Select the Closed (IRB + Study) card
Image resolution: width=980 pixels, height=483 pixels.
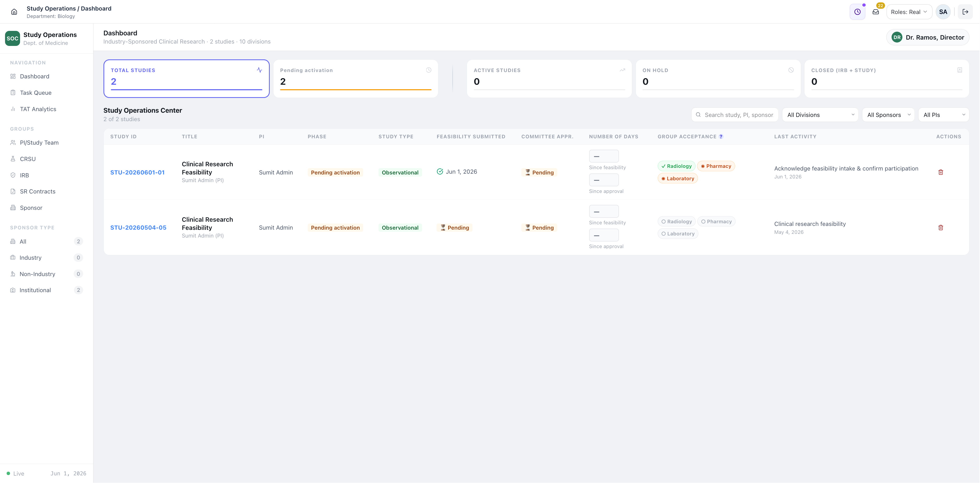tap(887, 78)
